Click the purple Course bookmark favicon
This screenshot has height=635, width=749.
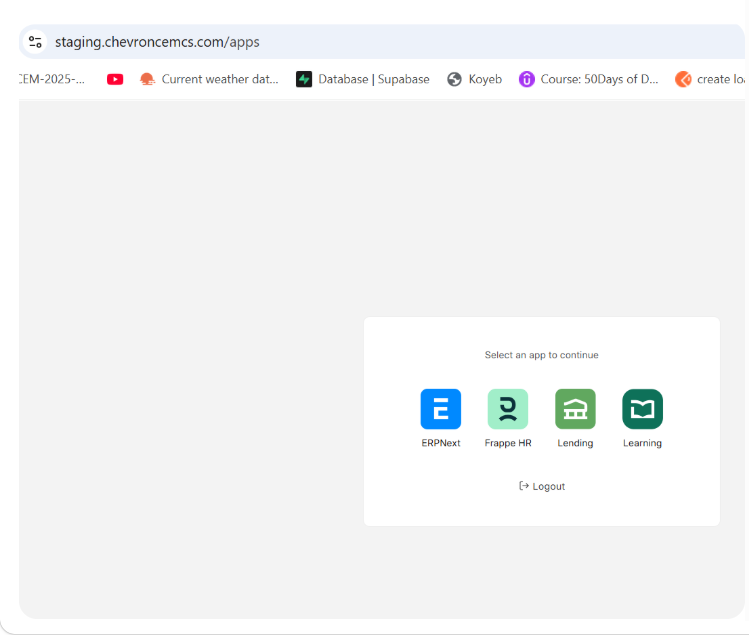[x=526, y=79]
